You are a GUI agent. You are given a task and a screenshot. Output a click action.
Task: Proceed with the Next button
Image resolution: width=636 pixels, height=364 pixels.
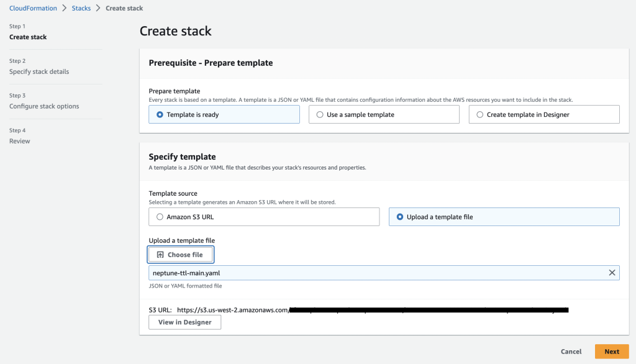pyautogui.click(x=611, y=351)
